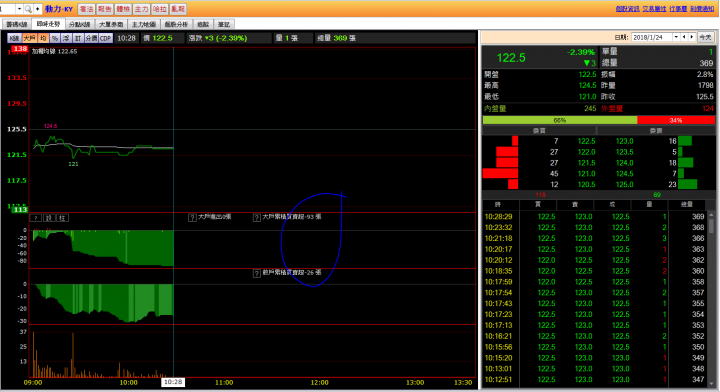Viewport: 720px width, 392px height.
Task: Click the bid price 121.0 with volume 45
Action: tap(586, 174)
